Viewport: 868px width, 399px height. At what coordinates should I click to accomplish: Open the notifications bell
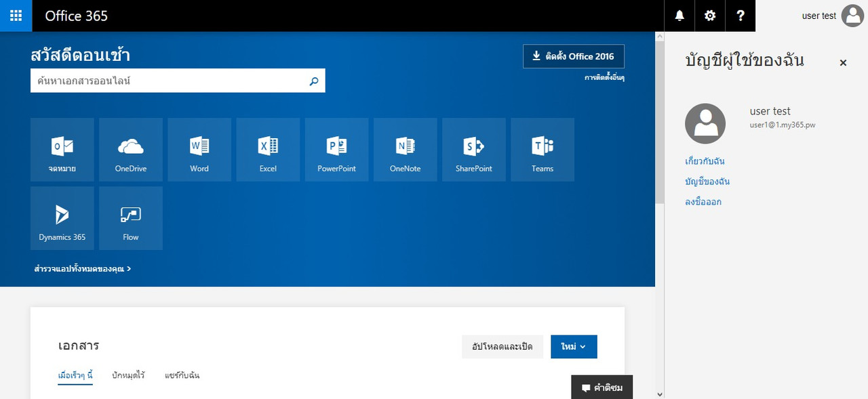[679, 16]
